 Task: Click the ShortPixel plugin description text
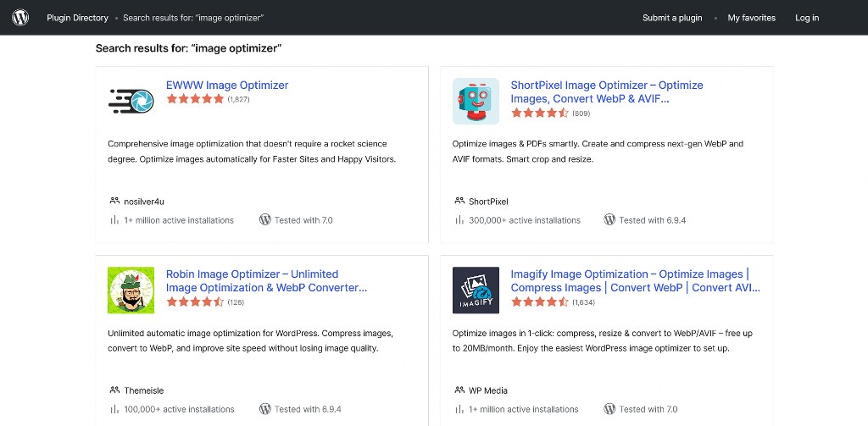(598, 152)
